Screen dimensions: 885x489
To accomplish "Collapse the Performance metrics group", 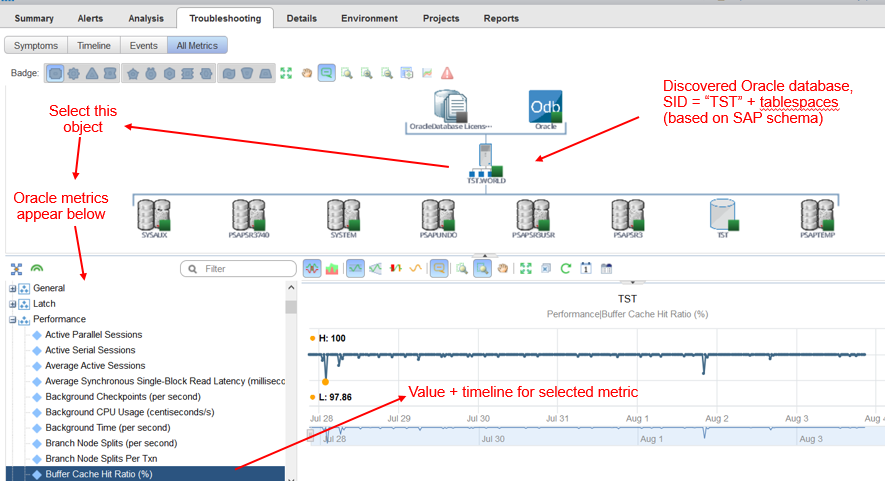I will pyautogui.click(x=13, y=320).
